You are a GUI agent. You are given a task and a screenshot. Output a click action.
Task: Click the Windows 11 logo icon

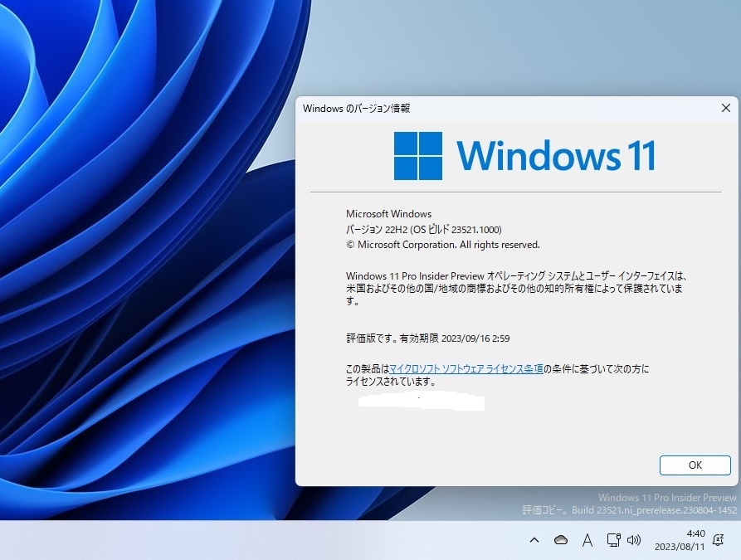point(418,156)
